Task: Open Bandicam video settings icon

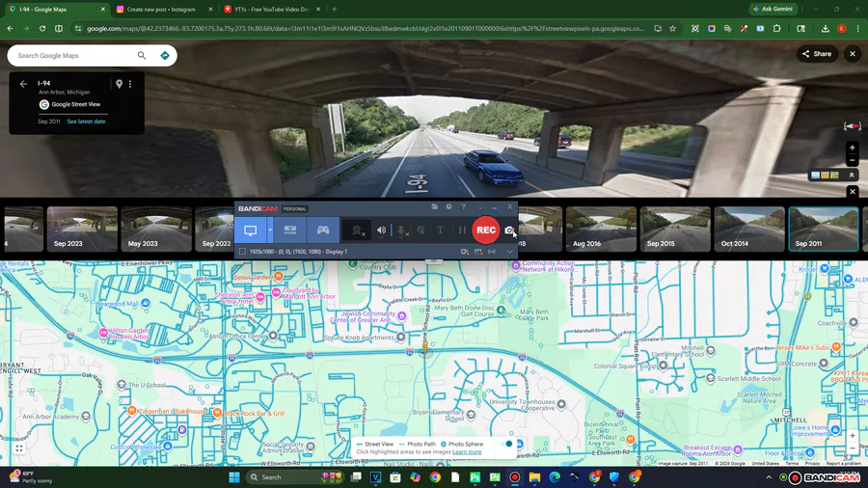Action: click(x=465, y=252)
